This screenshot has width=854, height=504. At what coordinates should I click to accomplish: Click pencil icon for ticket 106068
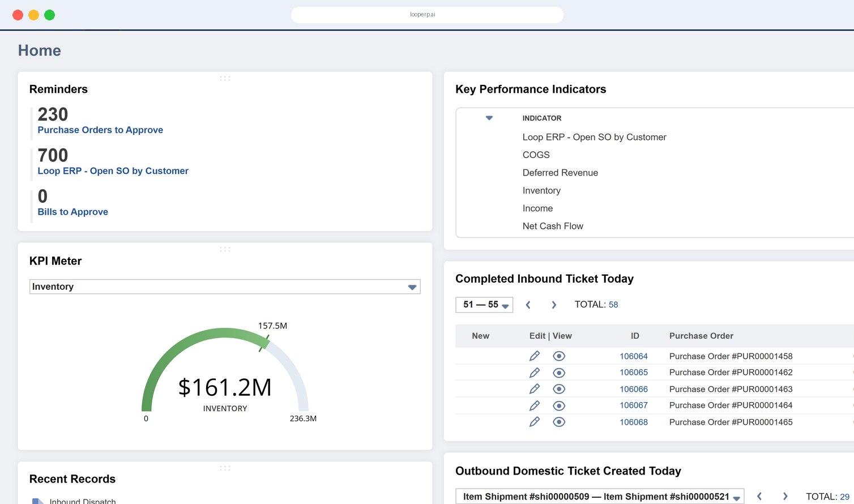[534, 422]
